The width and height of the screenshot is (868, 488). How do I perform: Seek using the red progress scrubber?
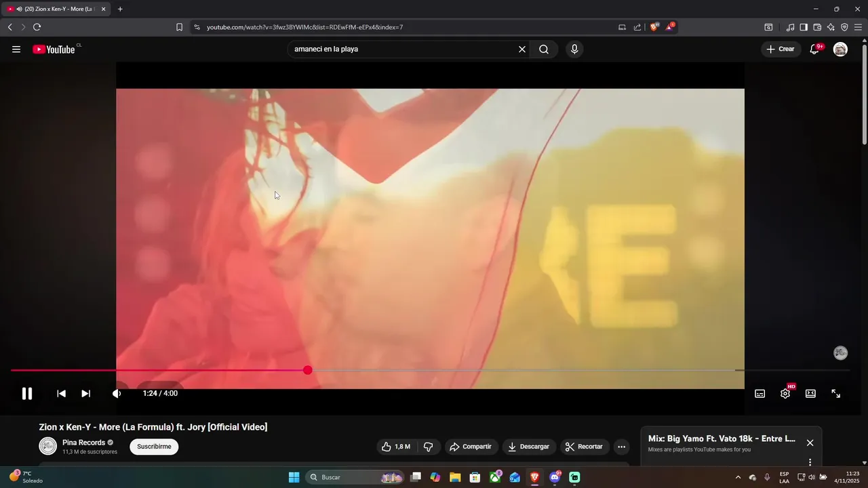point(308,370)
